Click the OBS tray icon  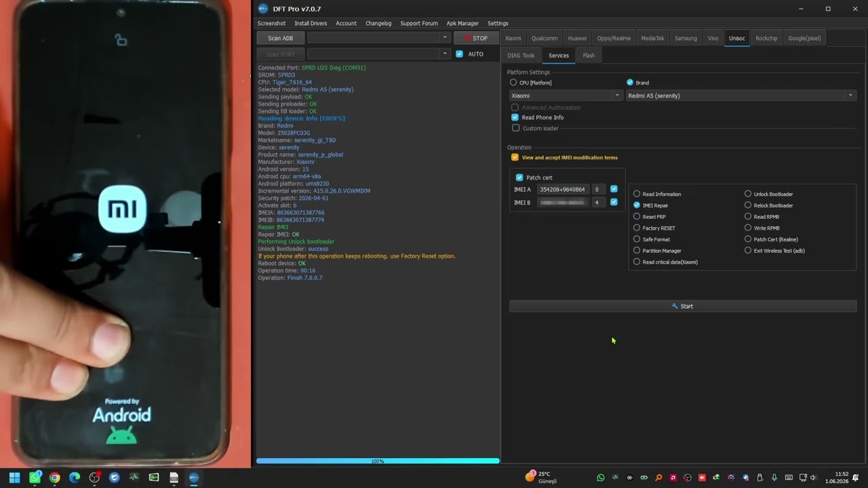(x=688, y=478)
